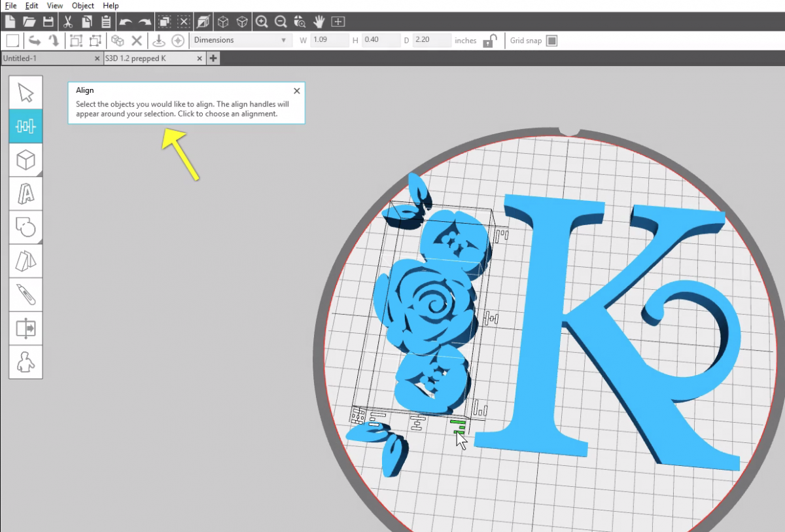The height and width of the screenshot is (532, 785).
Task: Click the green right-align handle
Action: 458,426
